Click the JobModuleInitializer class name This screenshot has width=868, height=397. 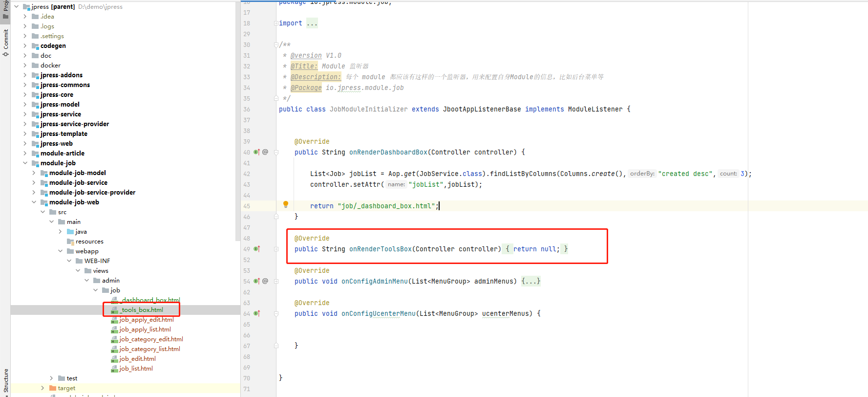tap(368, 109)
